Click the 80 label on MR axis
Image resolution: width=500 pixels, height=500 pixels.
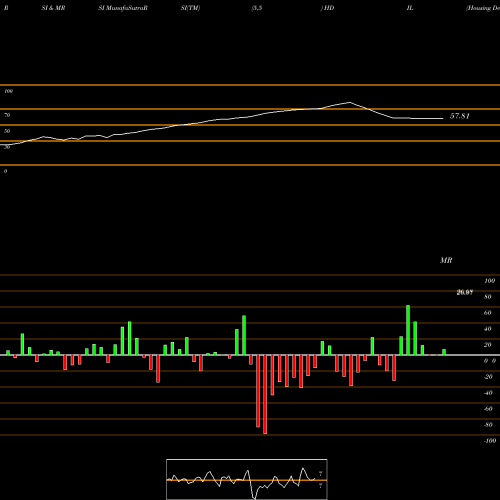pos(488,297)
